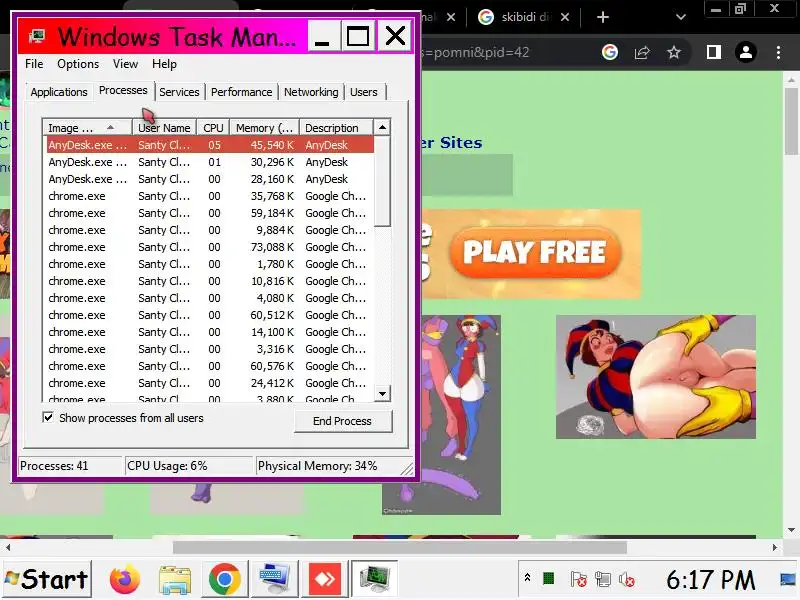The width and height of the screenshot is (800, 600).
Task: Click the 6:17 PM clock
Action: [710, 580]
